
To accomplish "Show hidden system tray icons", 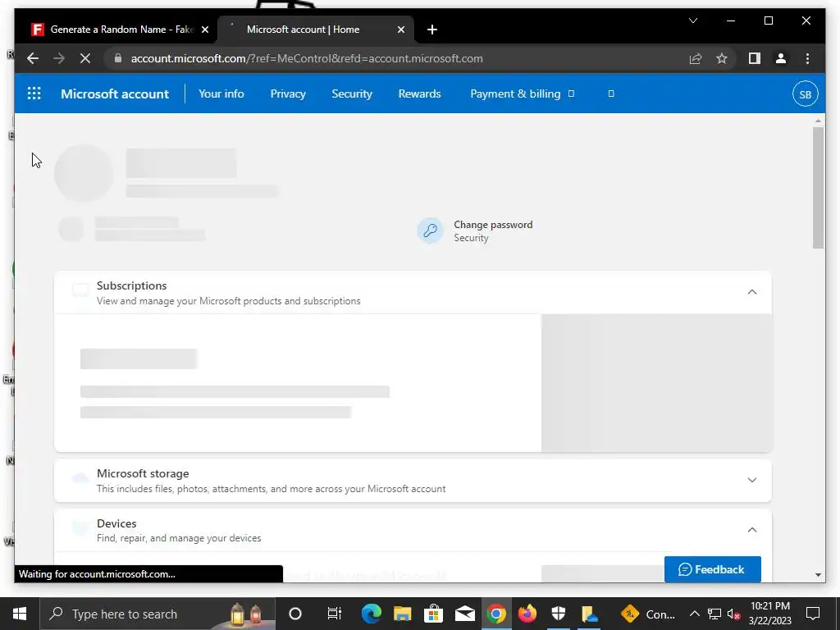I will (x=694, y=614).
